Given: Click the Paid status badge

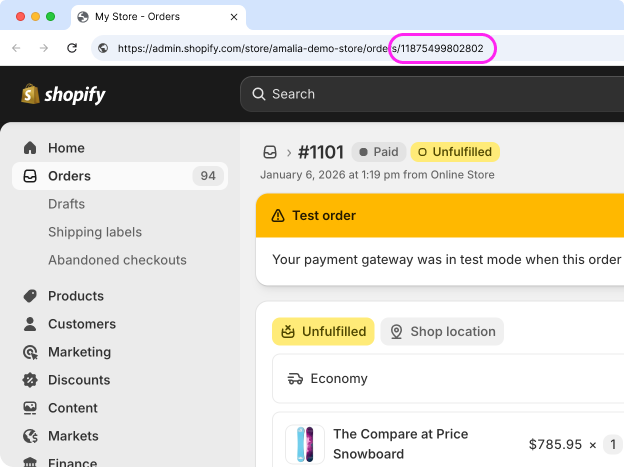Looking at the screenshot, I should (x=378, y=152).
